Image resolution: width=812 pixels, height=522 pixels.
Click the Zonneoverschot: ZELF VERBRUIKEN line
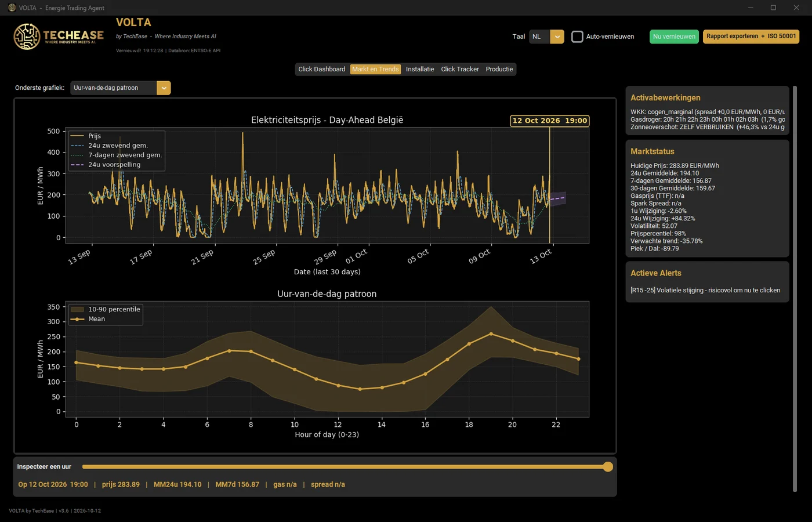tap(708, 127)
